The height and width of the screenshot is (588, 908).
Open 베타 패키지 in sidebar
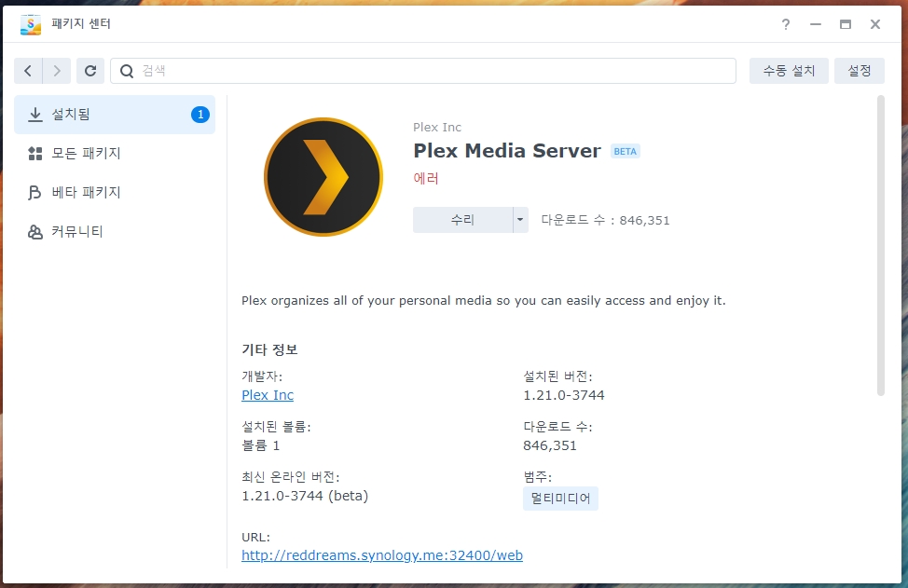coord(115,192)
